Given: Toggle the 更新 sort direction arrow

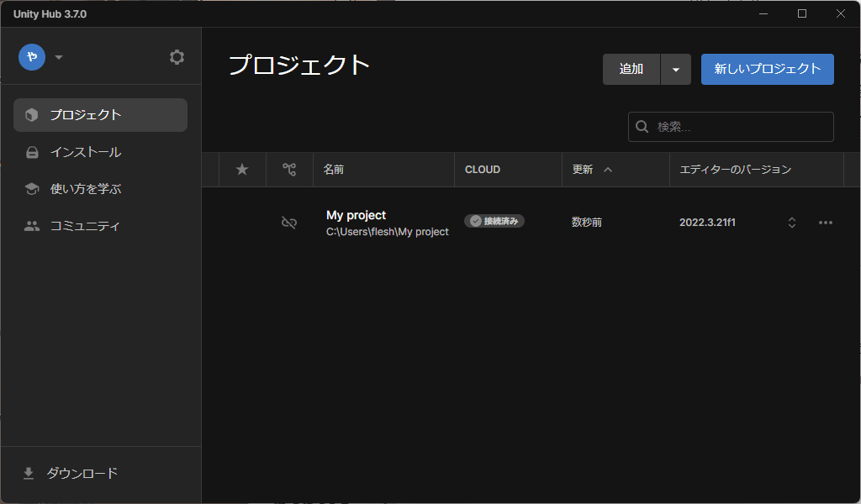Looking at the screenshot, I should pyautogui.click(x=608, y=170).
